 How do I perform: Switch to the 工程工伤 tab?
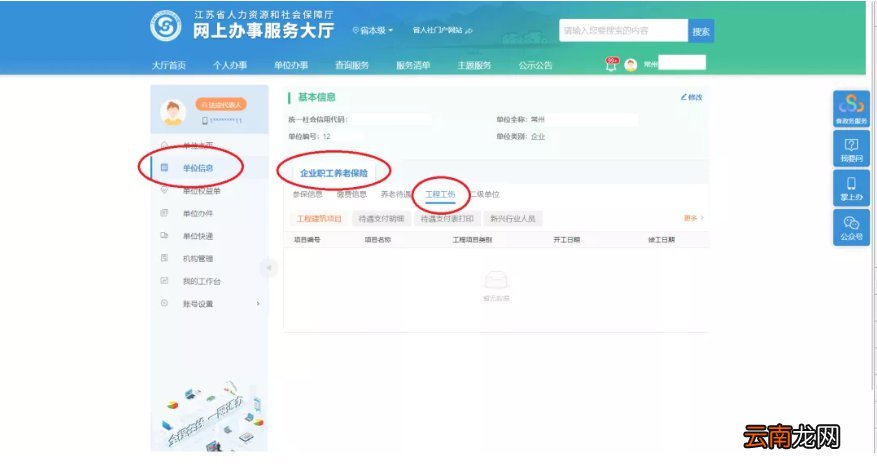pos(440,194)
